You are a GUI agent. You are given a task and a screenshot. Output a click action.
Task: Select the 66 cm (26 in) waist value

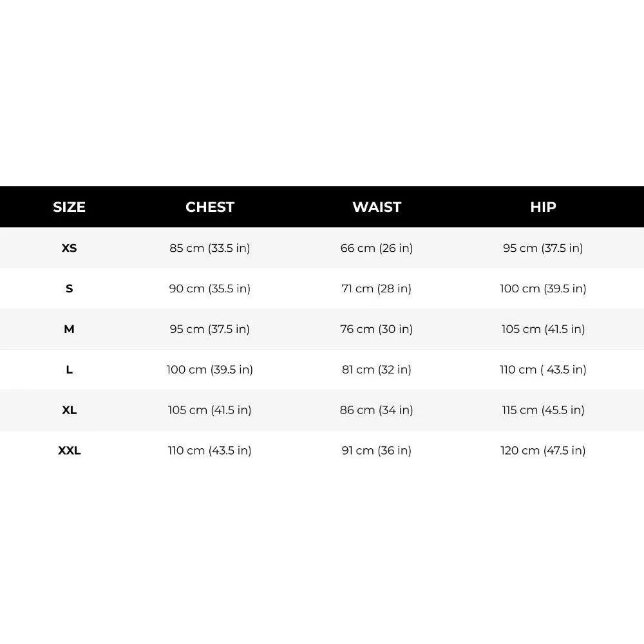[x=377, y=248]
